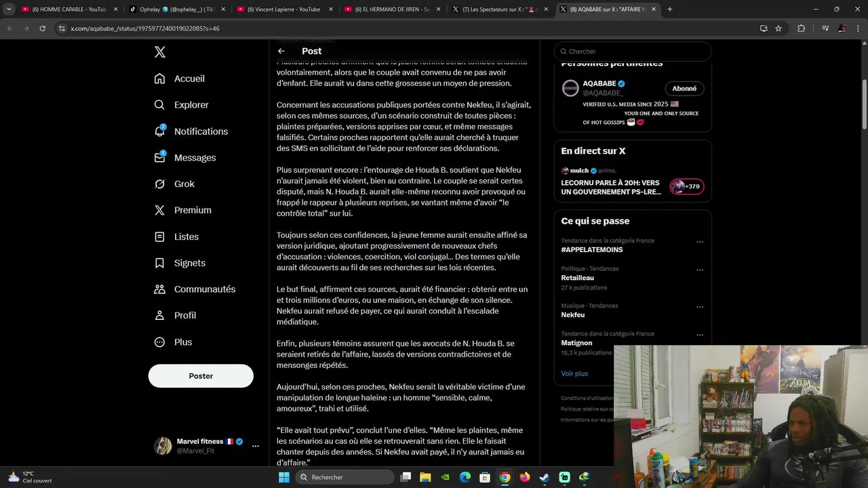Close the AQABABE sur X tab
The image size is (868, 488).
click(x=654, y=9)
